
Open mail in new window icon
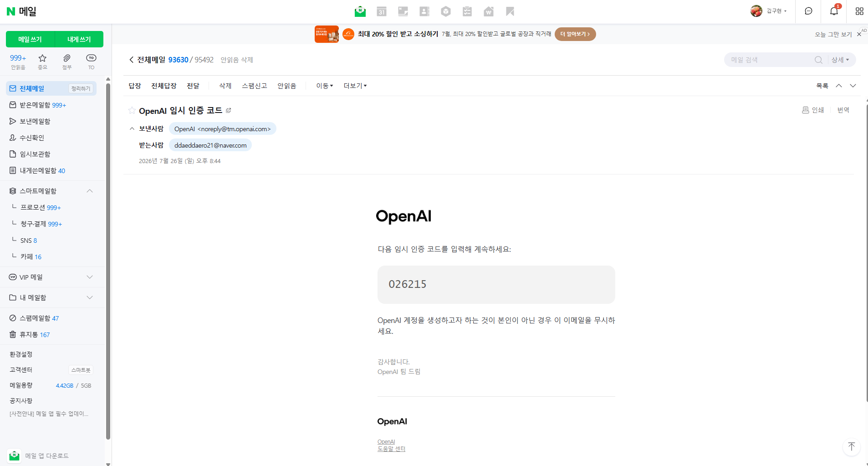click(x=229, y=110)
